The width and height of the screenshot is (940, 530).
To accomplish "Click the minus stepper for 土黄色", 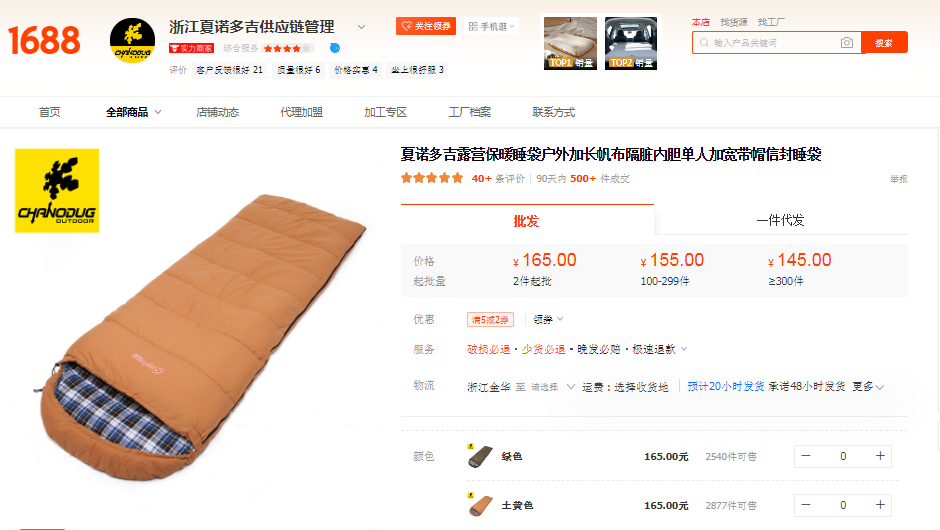I will click(x=806, y=505).
